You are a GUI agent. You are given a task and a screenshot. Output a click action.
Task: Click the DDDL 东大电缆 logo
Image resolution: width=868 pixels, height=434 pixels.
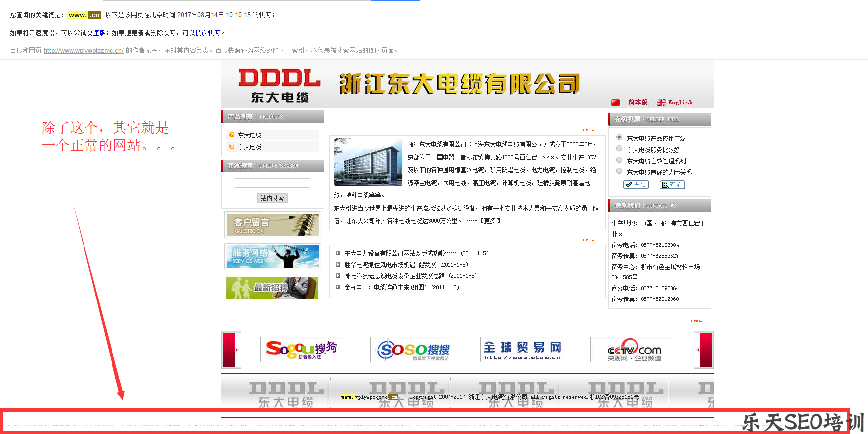[x=279, y=85]
